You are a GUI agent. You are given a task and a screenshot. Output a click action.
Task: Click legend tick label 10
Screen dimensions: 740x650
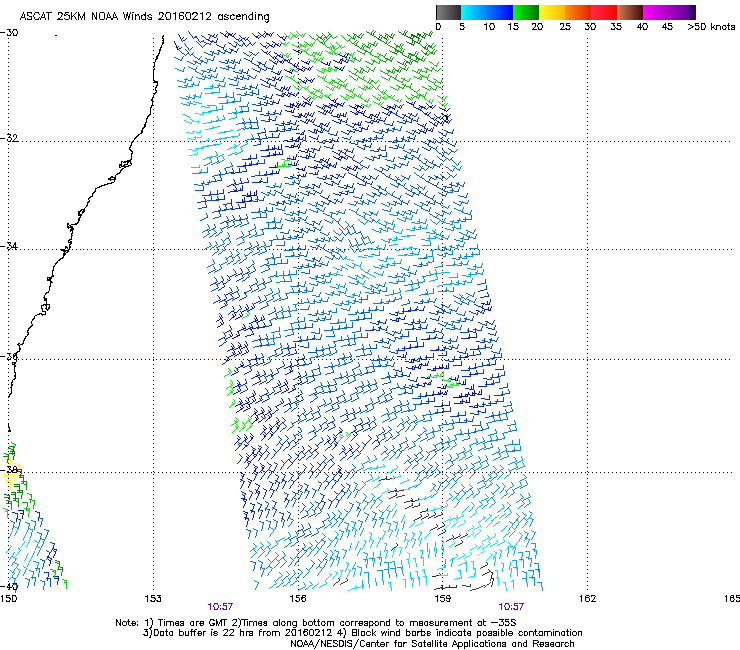(489, 27)
